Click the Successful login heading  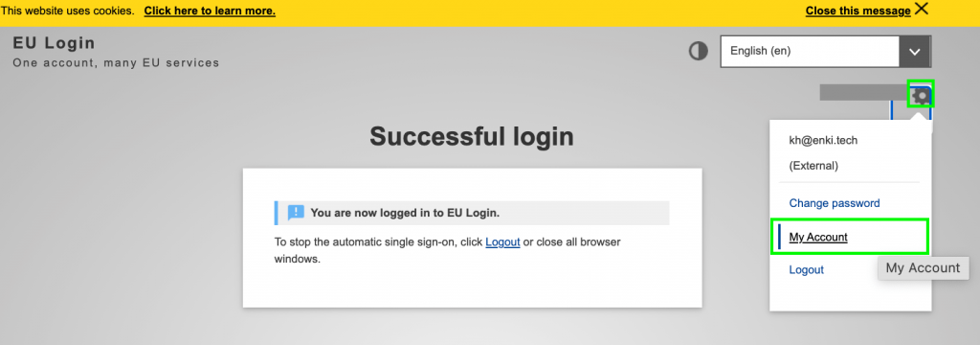point(472,136)
